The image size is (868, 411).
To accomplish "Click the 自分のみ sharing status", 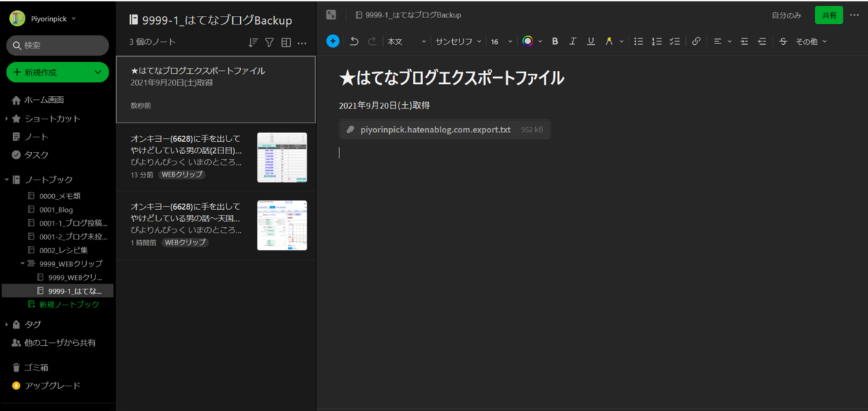I will point(786,14).
